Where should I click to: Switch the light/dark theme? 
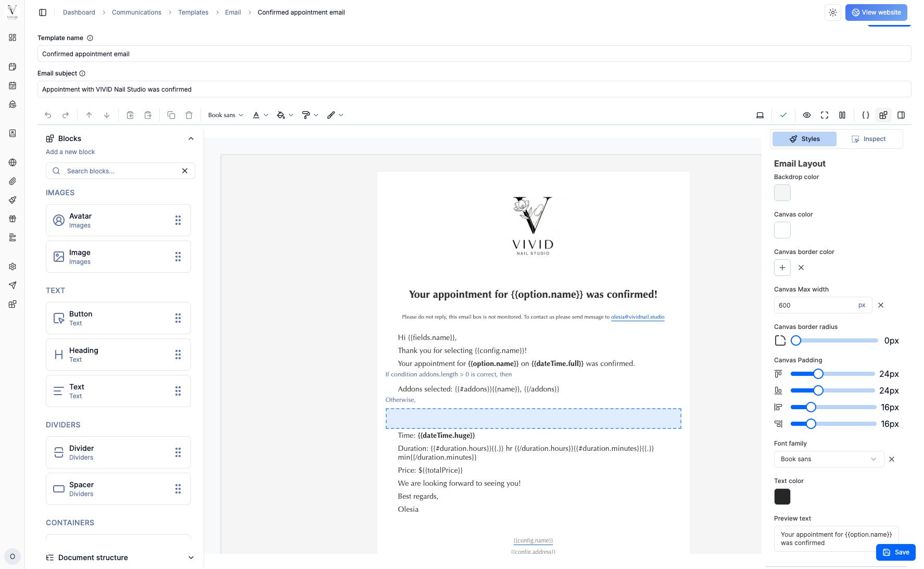833,12
